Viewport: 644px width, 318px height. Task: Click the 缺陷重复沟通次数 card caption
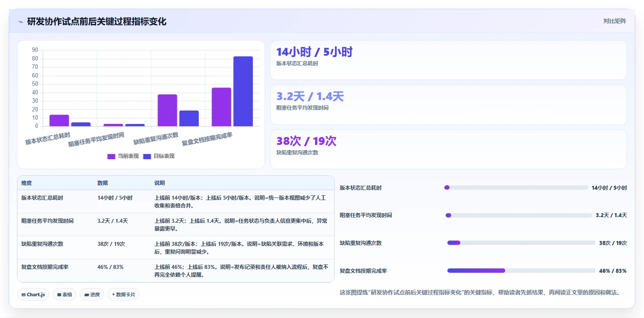coord(297,153)
